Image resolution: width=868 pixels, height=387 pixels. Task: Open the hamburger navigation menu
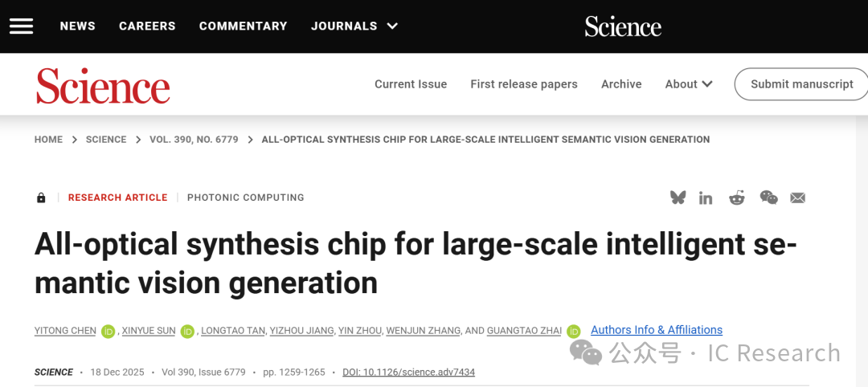(x=21, y=26)
